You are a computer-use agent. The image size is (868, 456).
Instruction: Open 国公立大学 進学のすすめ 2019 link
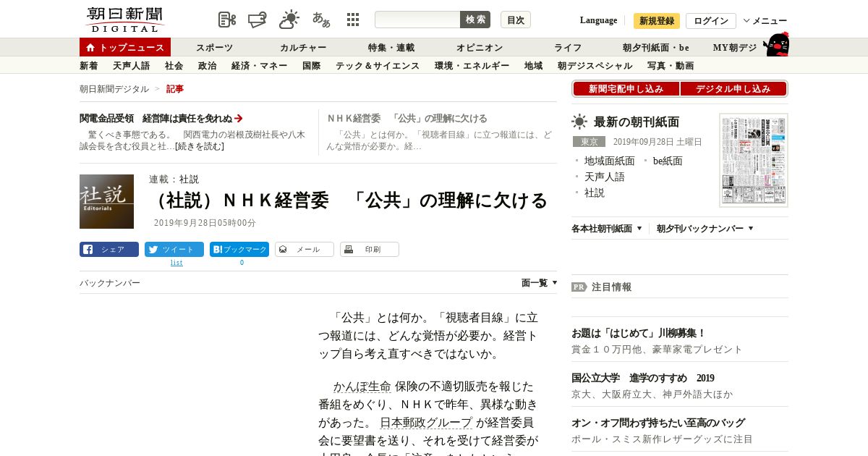click(643, 378)
